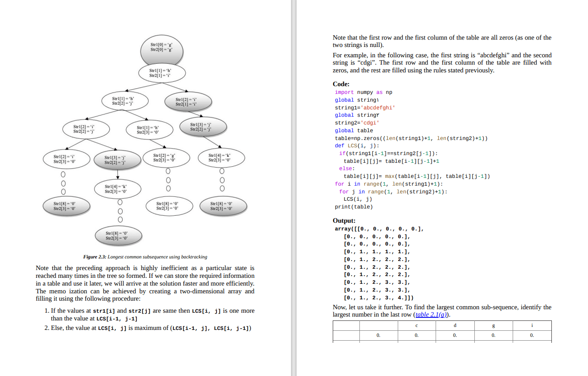The width and height of the screenshot is (588, 376).
Task: Click the table header cell labeled c
Action: [x=416, y=326]
